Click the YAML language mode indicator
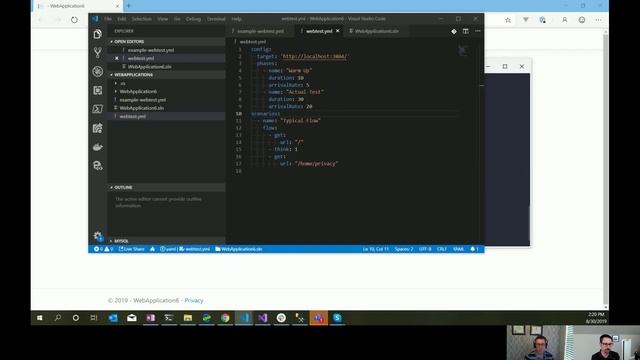Screen dimensions: 640x360 tap(458, 249)
